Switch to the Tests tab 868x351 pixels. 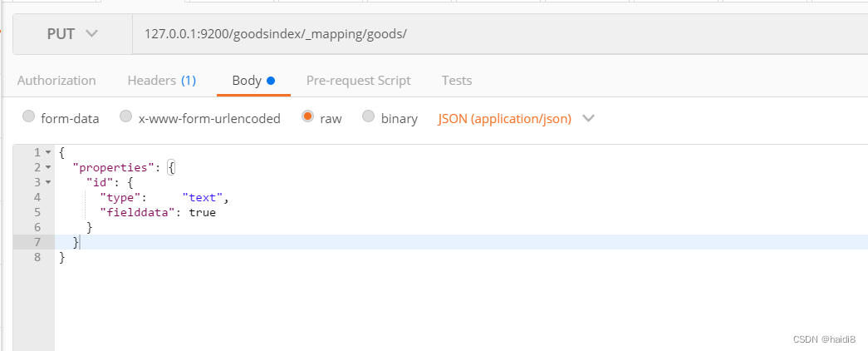coord(457,81)
